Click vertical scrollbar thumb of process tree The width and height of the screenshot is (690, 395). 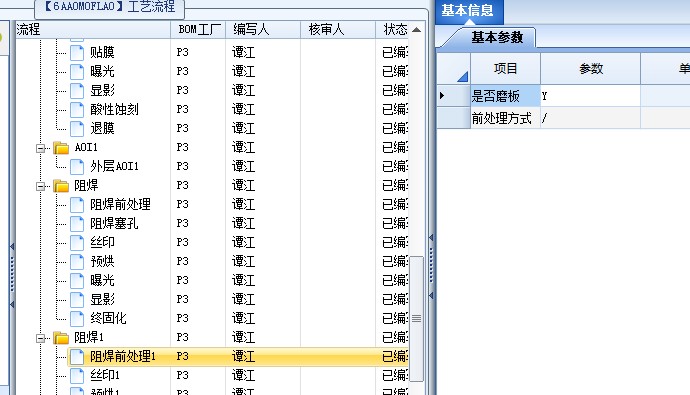(x=416, y=318)
